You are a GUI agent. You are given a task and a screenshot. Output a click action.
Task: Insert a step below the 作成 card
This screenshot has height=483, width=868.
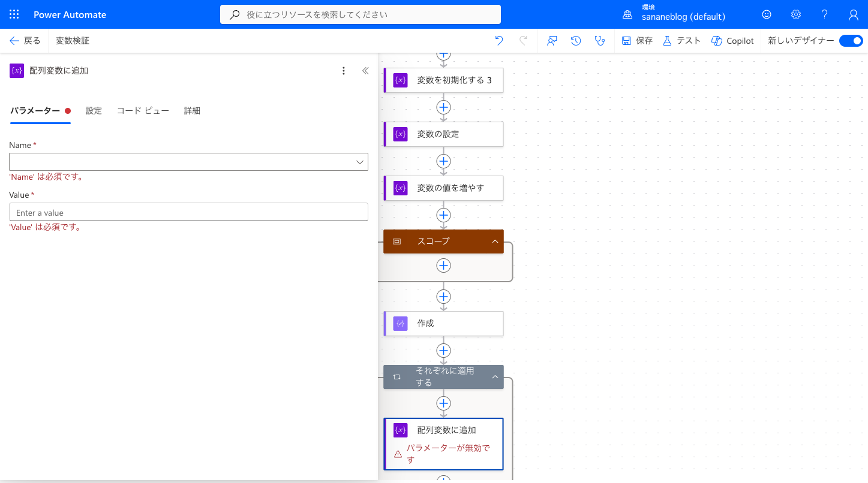click(443, 351)
